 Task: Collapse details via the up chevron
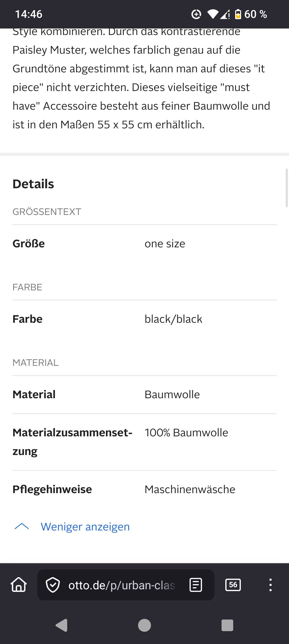click(22, 527)
